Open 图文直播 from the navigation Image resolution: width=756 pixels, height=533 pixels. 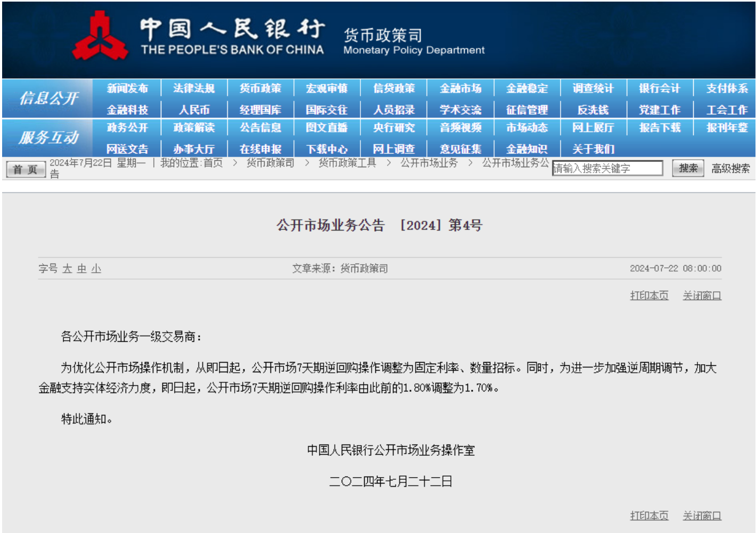tap(327, 128)
